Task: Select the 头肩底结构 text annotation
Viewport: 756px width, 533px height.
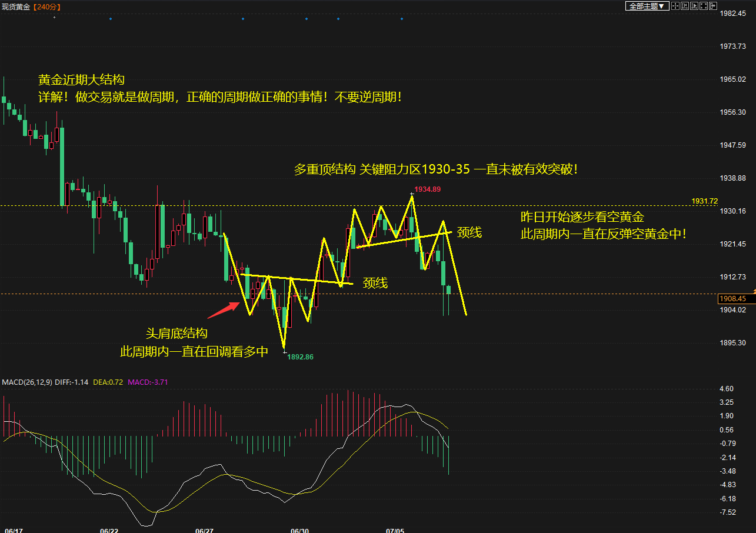Action: 176,334
